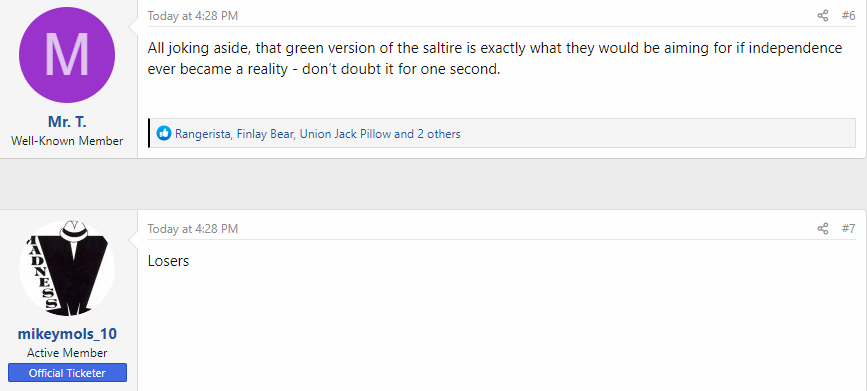Click the 'Today at 4:28 PM' timestamp on post #7
Viewport: 867px width, 391px height.
[192, 228]
